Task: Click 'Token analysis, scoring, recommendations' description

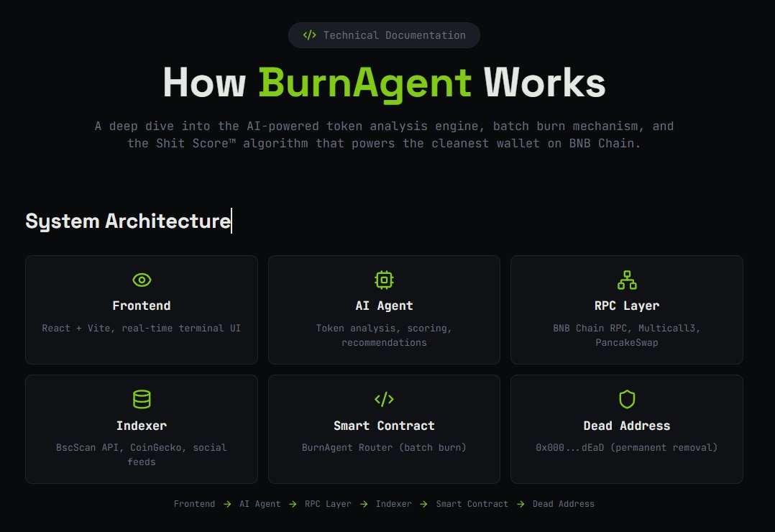Action: (384, 335)
